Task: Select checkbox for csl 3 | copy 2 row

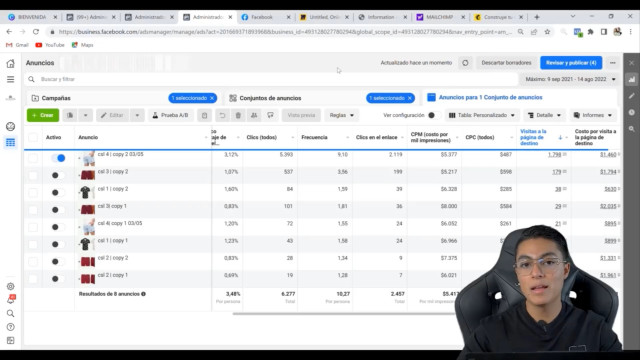Action: (33, 175)
